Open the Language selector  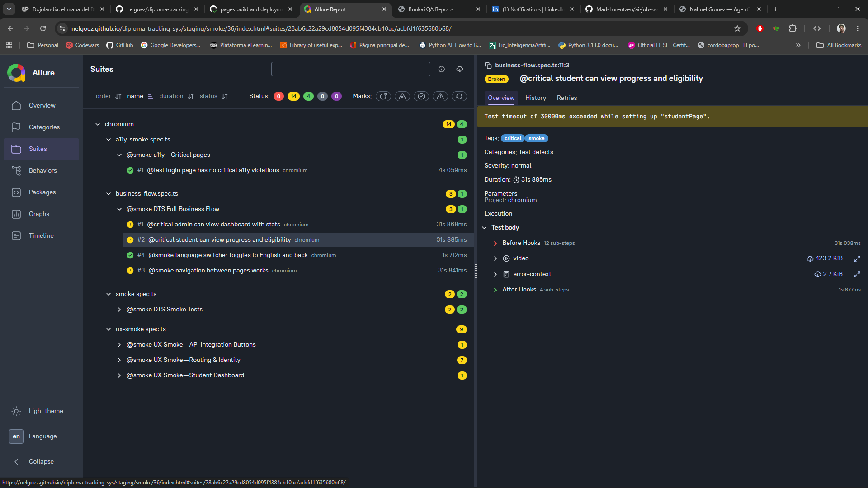click(42, 436)
